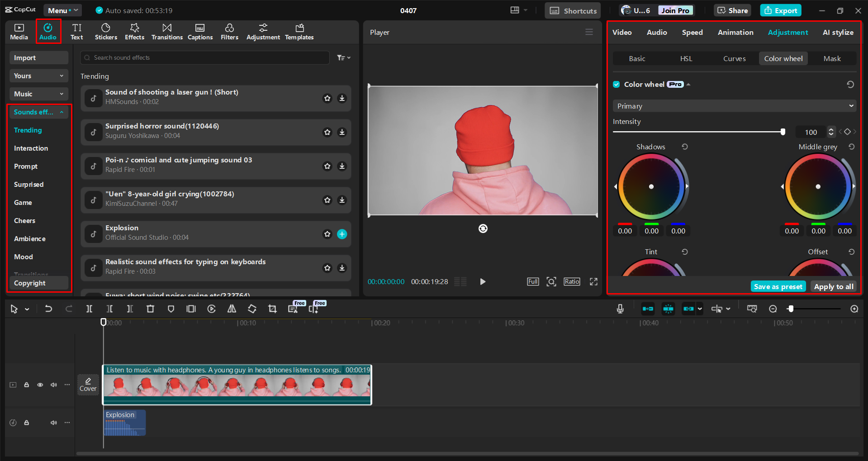Open the Stickers panel
868x461 pixels.
click(x=106, y=31)
